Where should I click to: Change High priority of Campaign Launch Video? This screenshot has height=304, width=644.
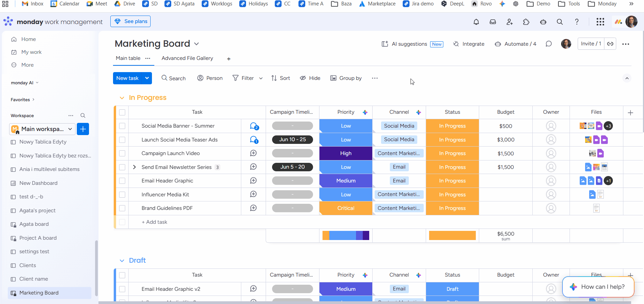point(346,153)
